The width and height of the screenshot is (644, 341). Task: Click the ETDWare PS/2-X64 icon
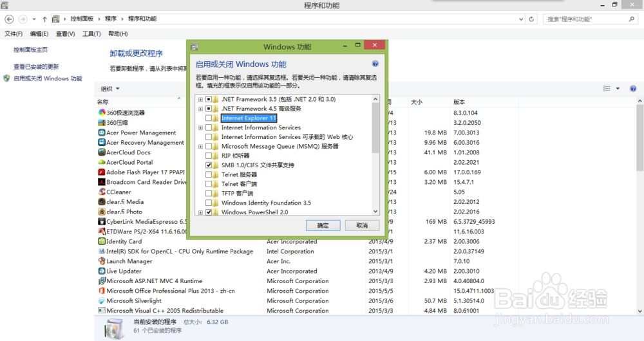pyautogui.click(x=102, y=232)
